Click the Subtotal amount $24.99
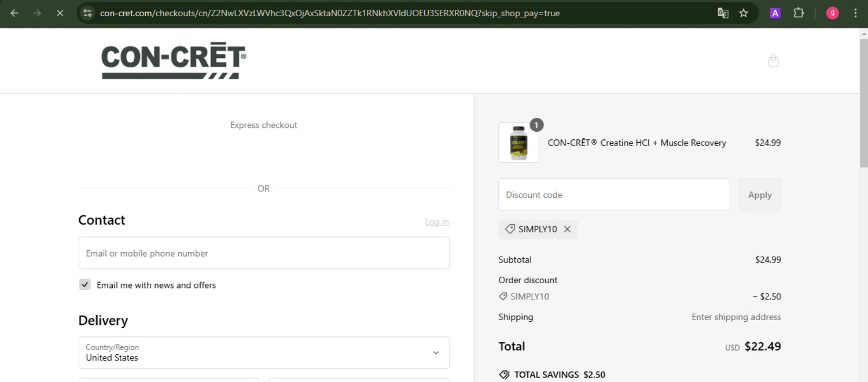The image size is (868, 382). (x=768, y=259)
